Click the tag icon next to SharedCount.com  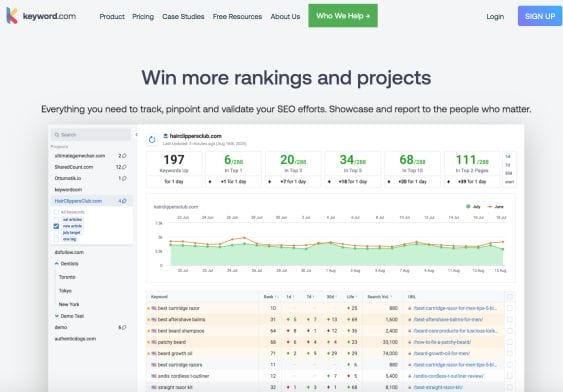point(124,167)
